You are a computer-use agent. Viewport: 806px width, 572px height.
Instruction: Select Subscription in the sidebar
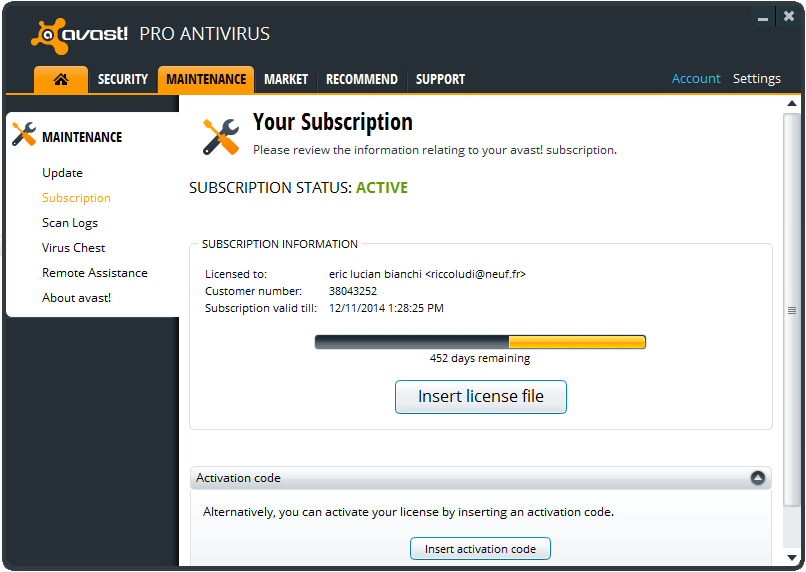(76, 198)
